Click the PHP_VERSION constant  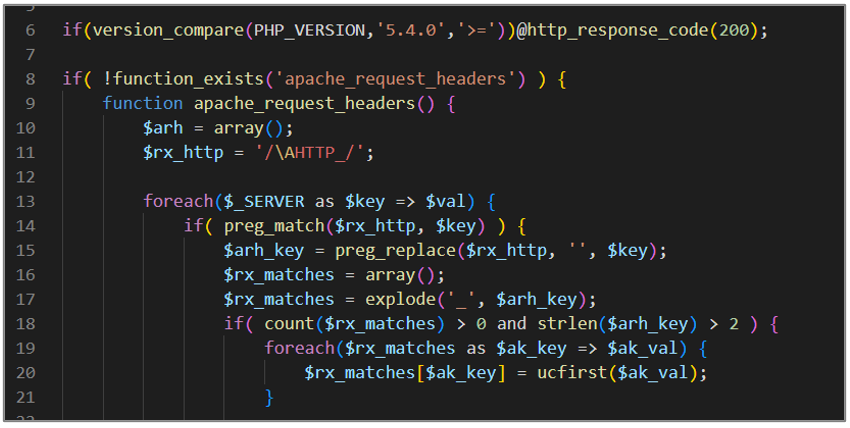pyautogui.click(x=310, y=30)
